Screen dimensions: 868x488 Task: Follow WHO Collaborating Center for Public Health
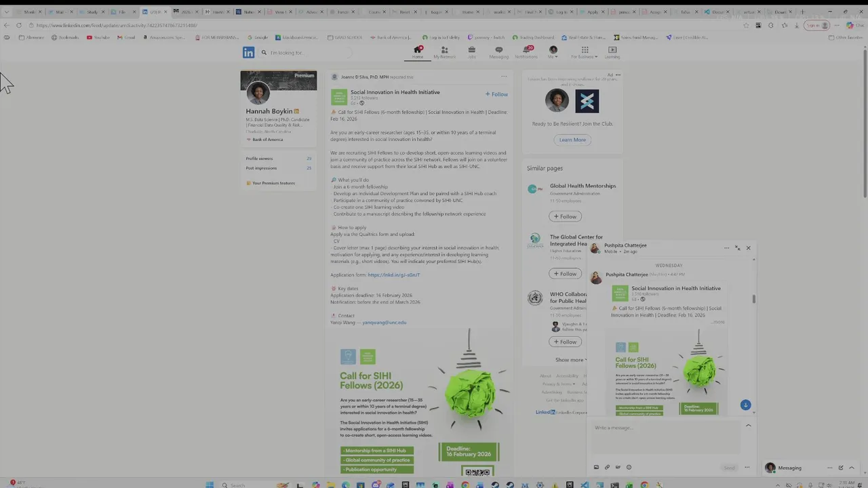[x=565, y=342]
